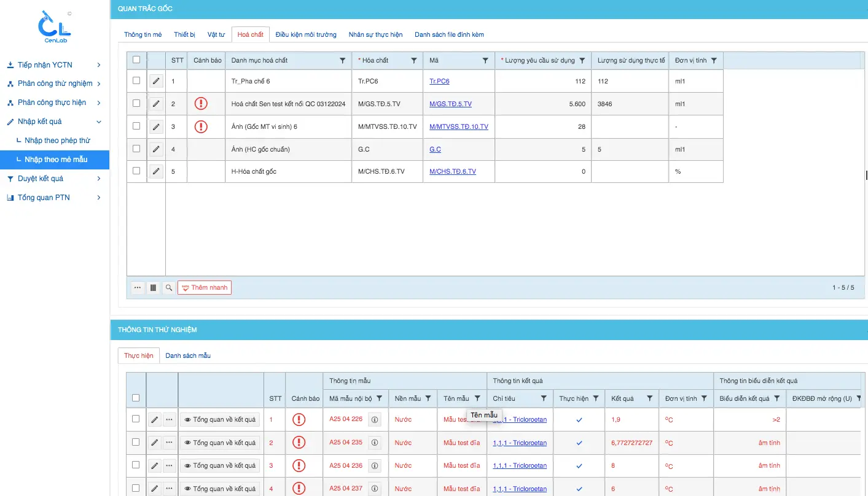Tick checkbox for Ảnh (HC gốc chuẩn)

[x=136, y=149]
